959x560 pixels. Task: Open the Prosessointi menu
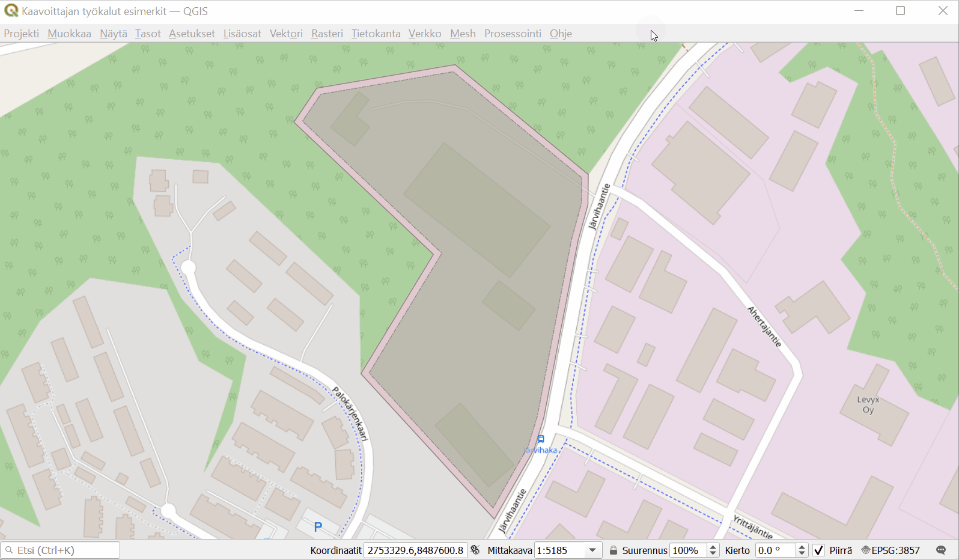coord(513,34)
